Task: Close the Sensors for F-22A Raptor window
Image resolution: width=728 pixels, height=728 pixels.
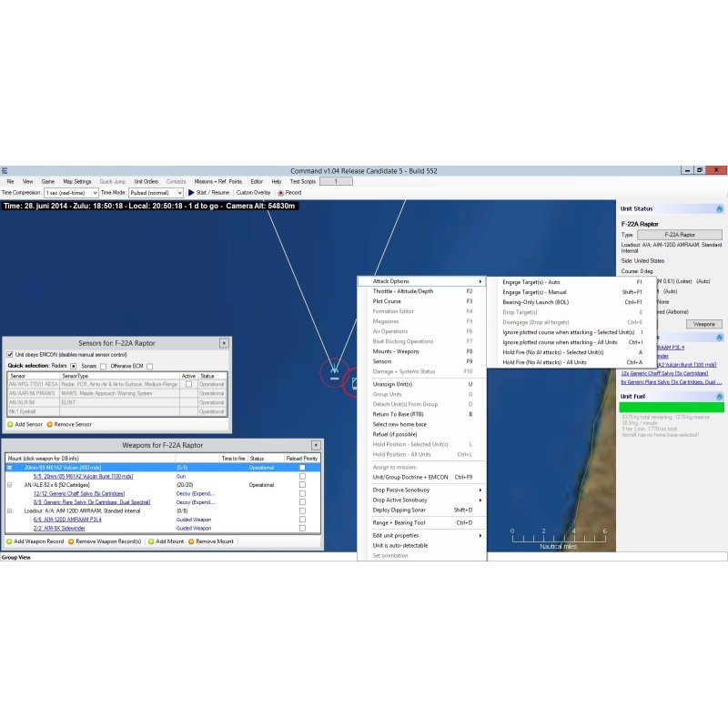Action: [224, 343]
